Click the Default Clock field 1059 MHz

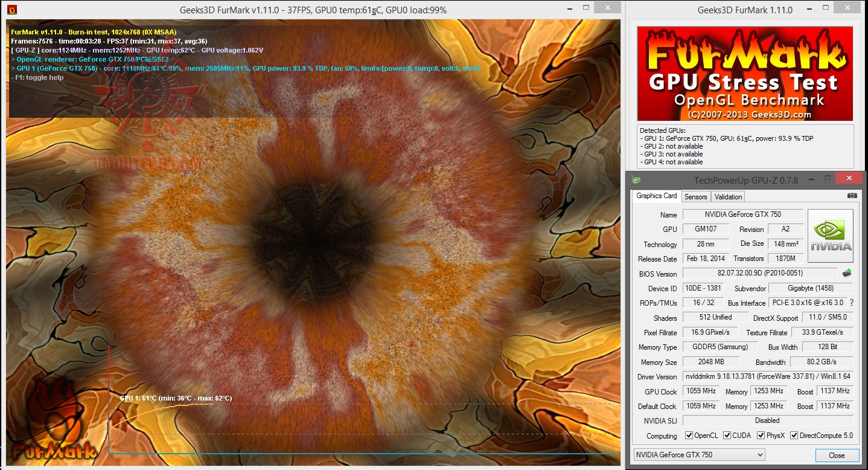point(701,406)
